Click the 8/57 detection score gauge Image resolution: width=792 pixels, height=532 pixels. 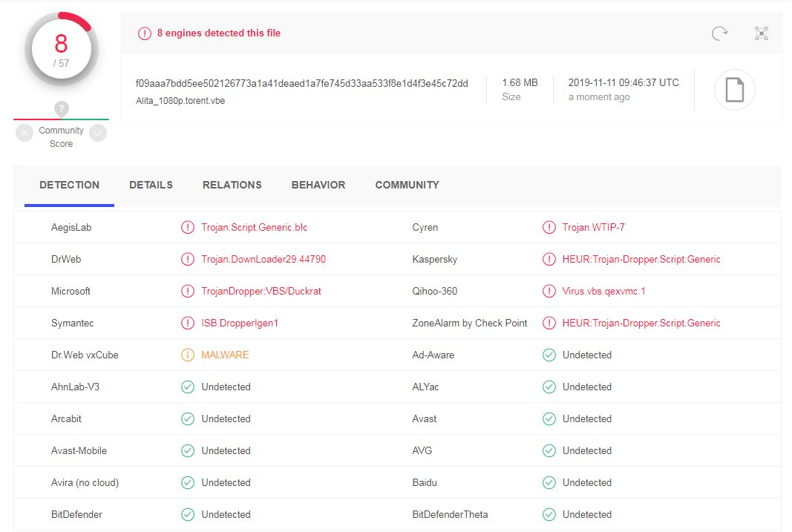pyautogui.click(x=61, y=49)
